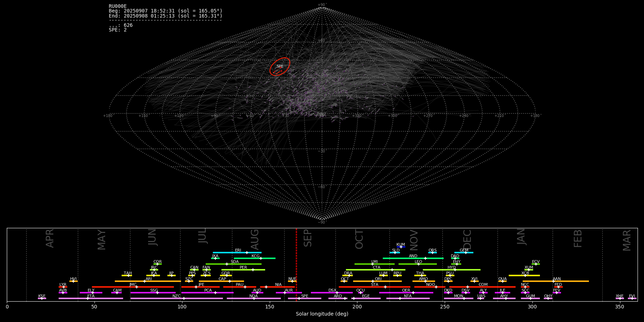Screen dimensions: 644x322
Task: Click the COR shower label
Action: point(157,262)
